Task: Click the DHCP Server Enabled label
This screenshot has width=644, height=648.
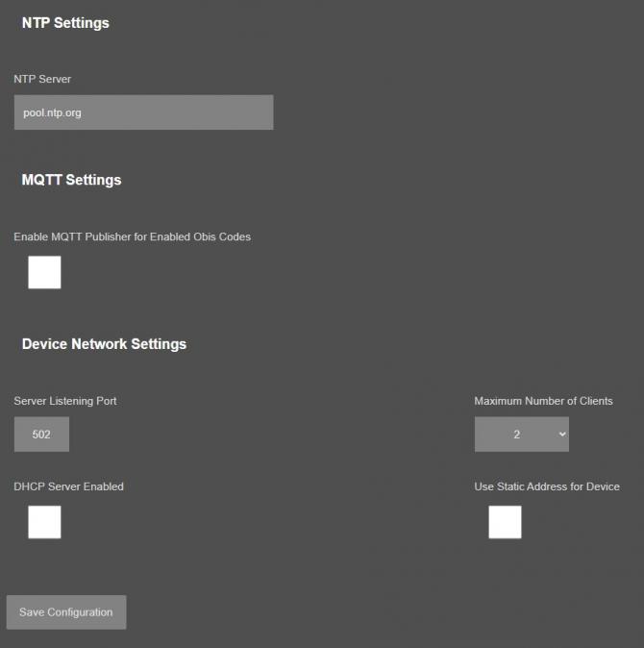Action: pos(68,486)
